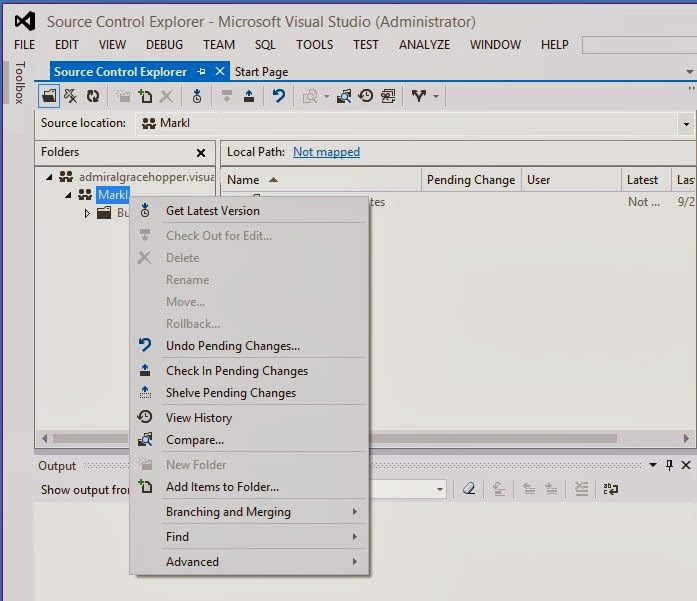Click the Compare toolbar icon

(x=344, y=96)
